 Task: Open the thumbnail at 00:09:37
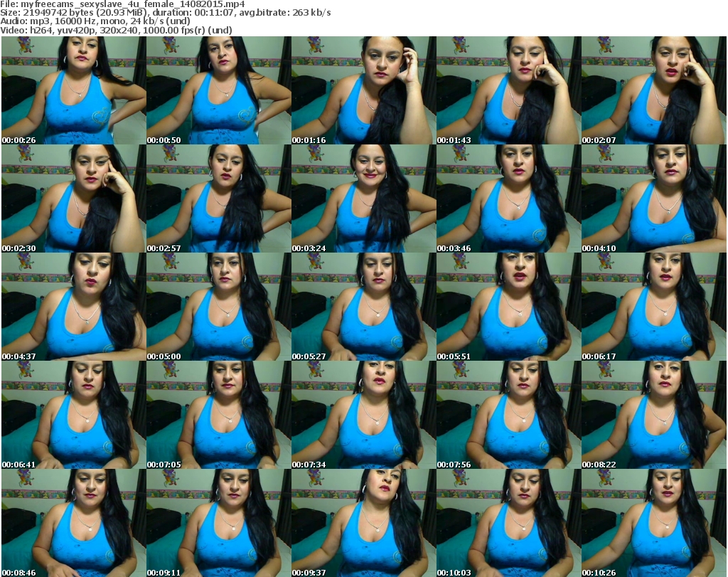pos(363,523)
